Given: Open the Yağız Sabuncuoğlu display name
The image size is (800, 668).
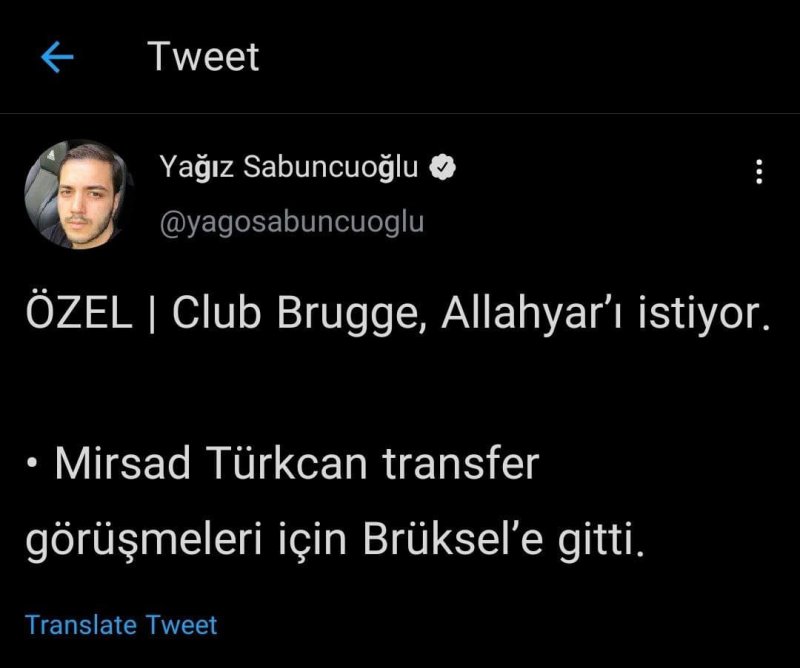Looking at the screenshot, I should (x=288, y=167).
